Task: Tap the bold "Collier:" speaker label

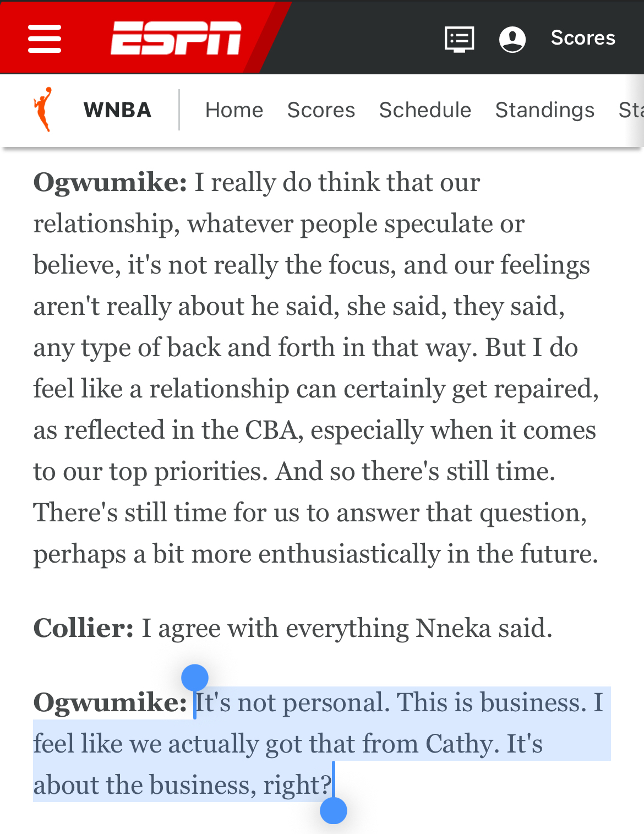Action: click(83, 628)
